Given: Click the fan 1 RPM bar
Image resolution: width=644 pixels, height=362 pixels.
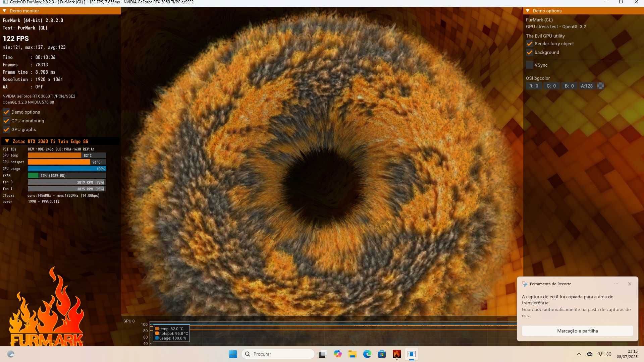Looking at the screenshot, I should (67, 189).
